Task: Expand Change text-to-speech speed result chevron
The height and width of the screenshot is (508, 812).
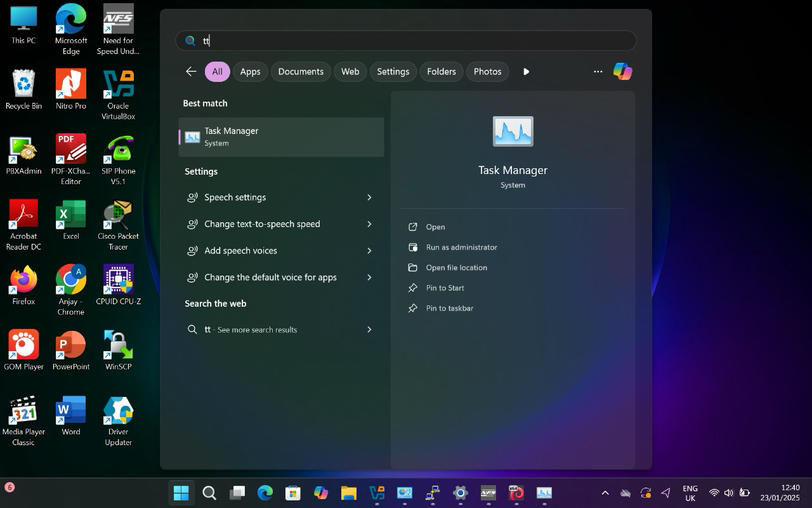Action: (369, 224)
